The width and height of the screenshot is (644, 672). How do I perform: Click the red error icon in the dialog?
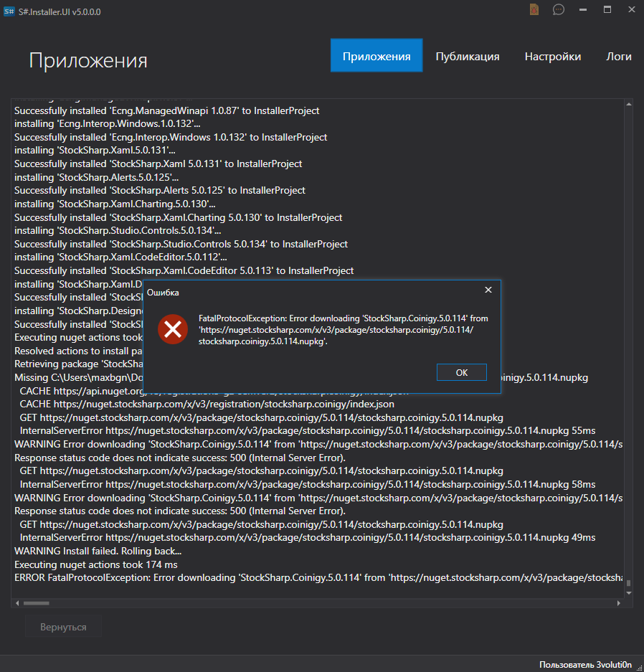pyautogui.click(x=173, y=330)
